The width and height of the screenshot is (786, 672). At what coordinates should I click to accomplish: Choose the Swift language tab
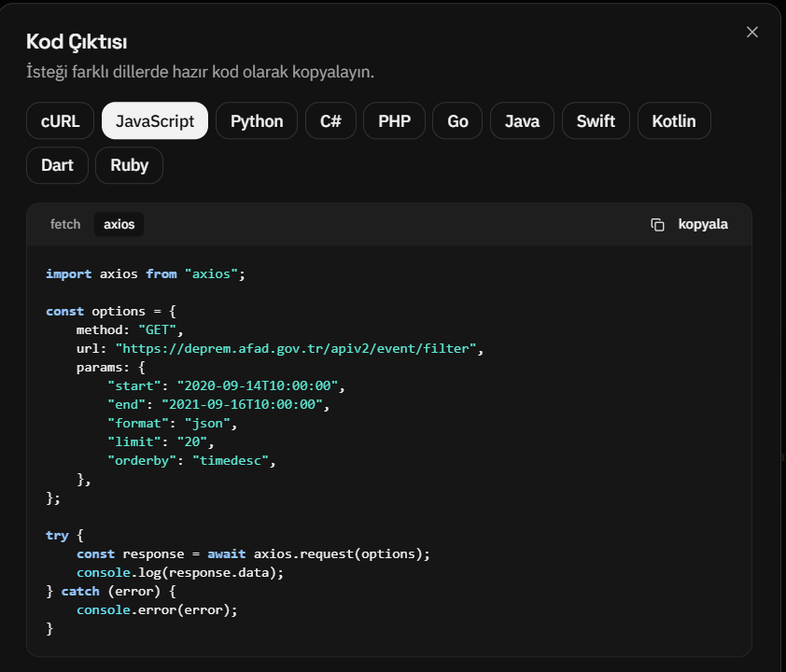(596, 120)
